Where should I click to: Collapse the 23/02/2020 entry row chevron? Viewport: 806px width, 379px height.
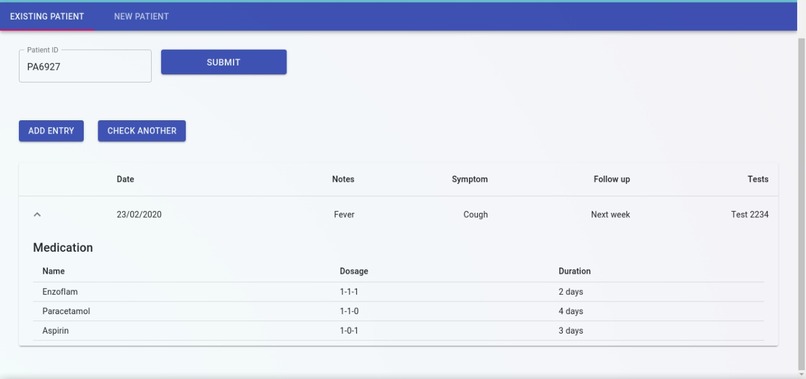click(x=37, y=214)
